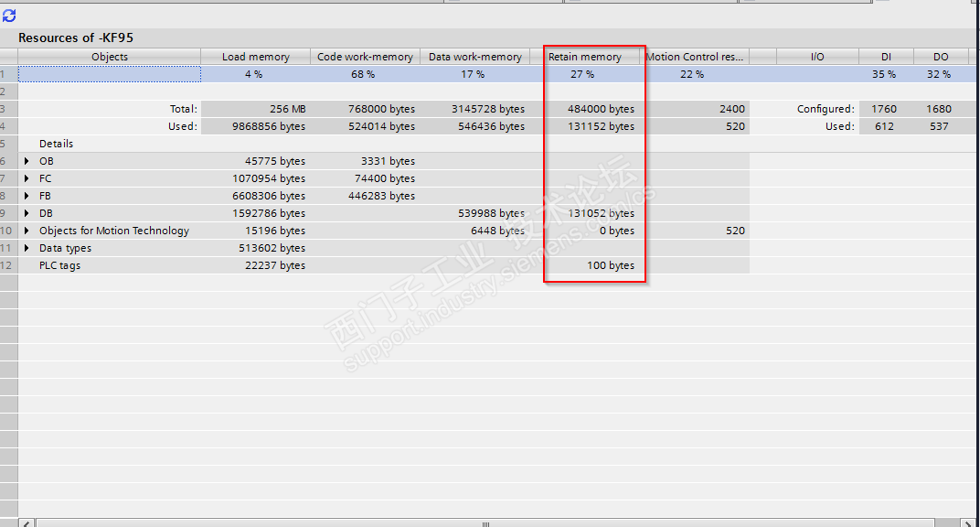Screen dimensions: 980x527
Task: Expand Objects for Motion Technology row
Action: tap(27, 231)
